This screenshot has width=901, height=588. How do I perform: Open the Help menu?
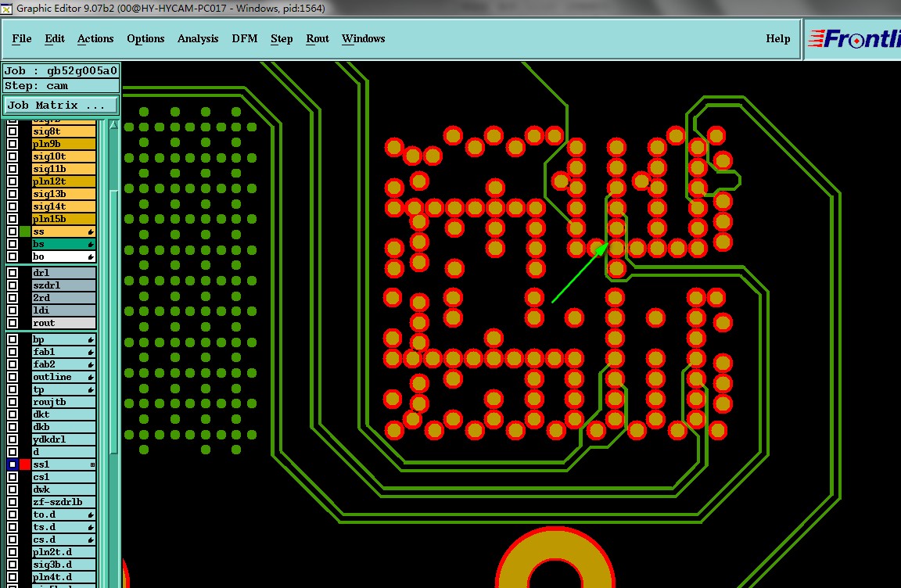pyautogui.click(x=778, y=38)
